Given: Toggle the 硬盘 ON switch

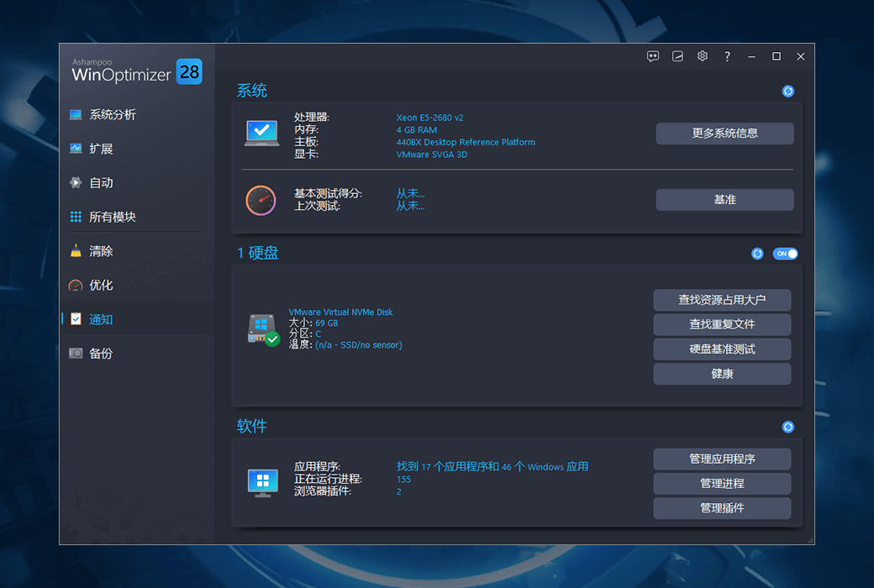Looking at the screenshot, I should point(785,254).
